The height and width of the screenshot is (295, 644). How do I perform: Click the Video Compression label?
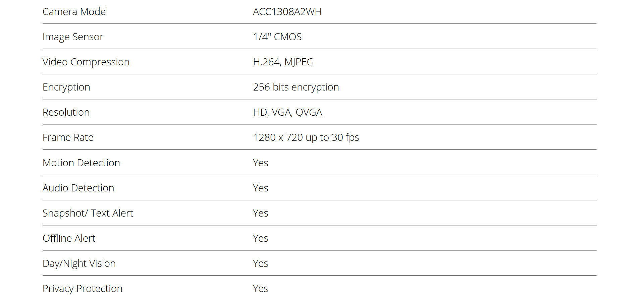(86, 62)
